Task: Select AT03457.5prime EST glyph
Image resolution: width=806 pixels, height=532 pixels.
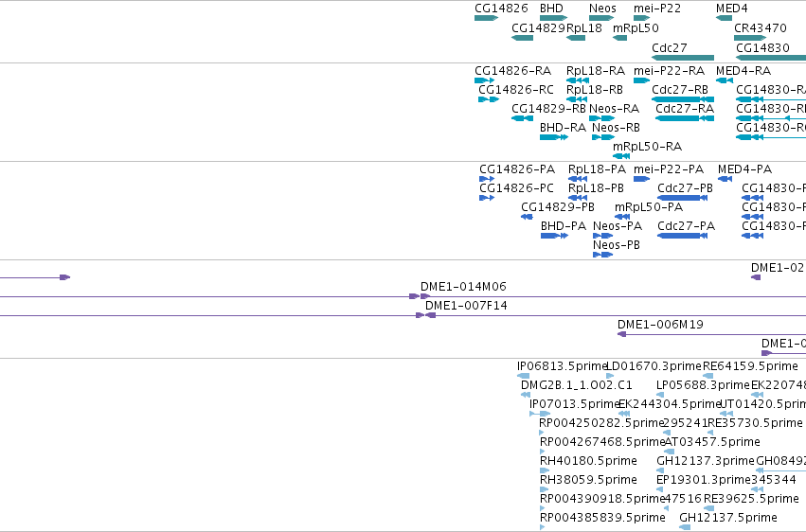Action: click(670, 452)
